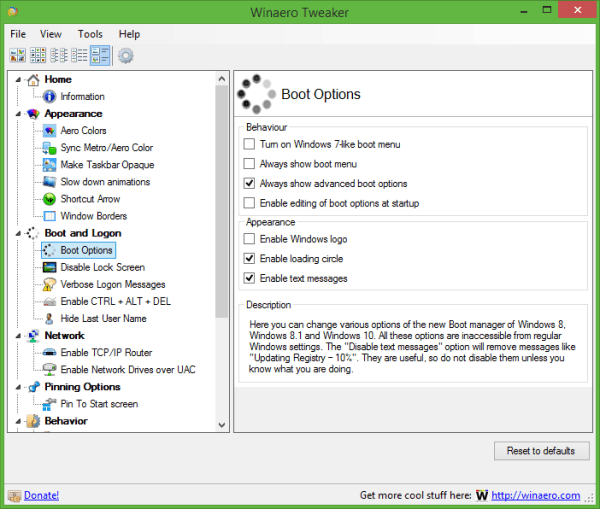This screenshot has width=600, height=509.
Task: Click the settings gear toolbar icon
Action: 126,55
